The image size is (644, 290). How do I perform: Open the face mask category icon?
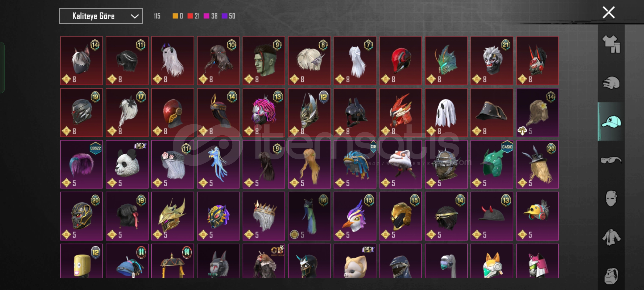point(611,199)
